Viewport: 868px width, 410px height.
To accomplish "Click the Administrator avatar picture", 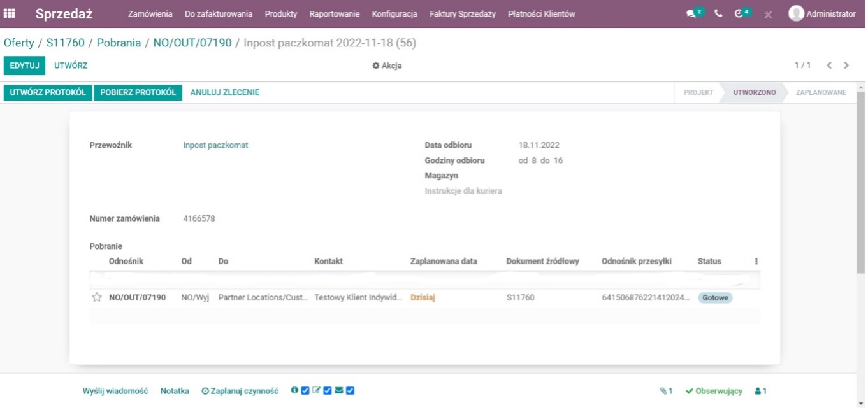I will (796, 13).
